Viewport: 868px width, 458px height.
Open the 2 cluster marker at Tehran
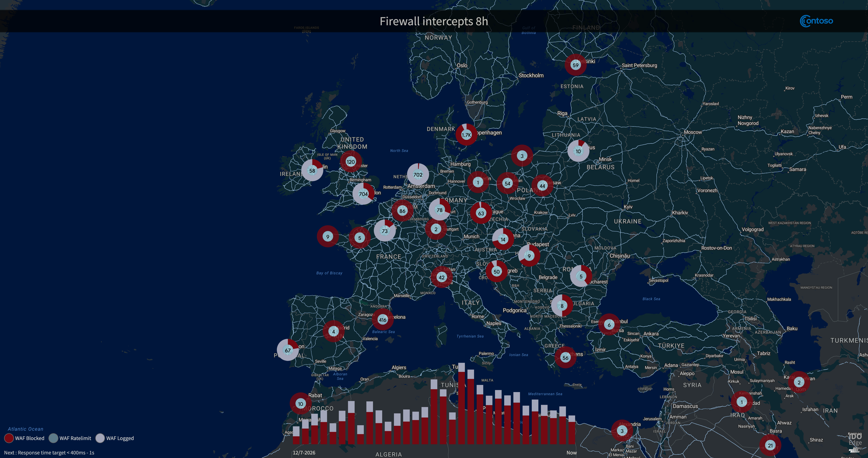799,382
